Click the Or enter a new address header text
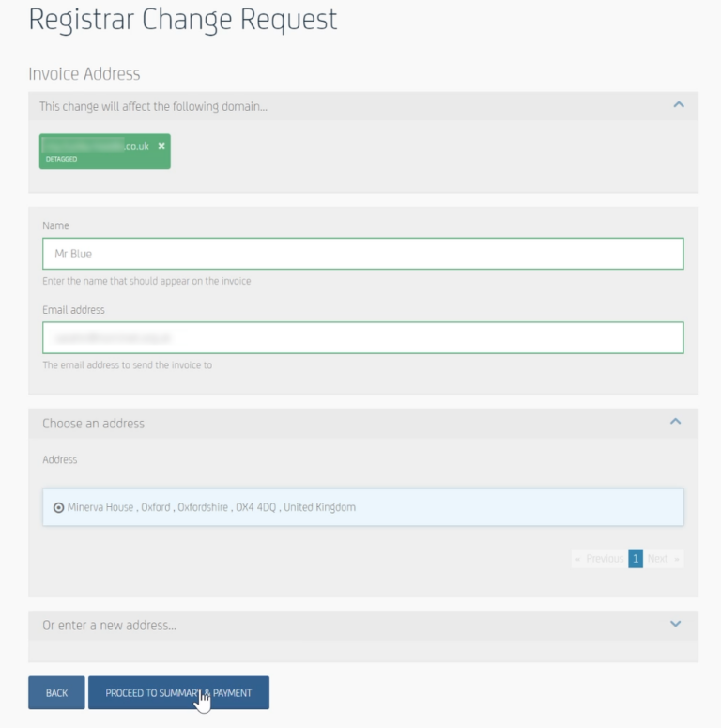 point(109,626)
